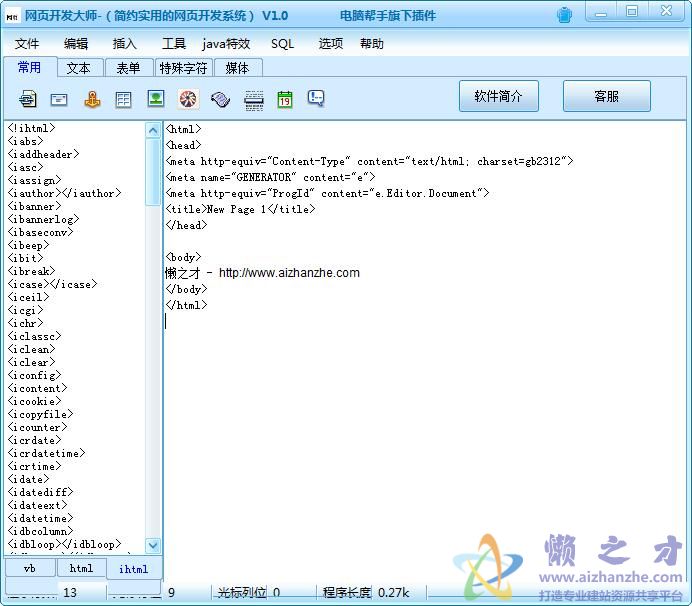The image size is (692, 606).
Task: Select the <!ihtml> tag in list
Action: click(x=31, y=128)
